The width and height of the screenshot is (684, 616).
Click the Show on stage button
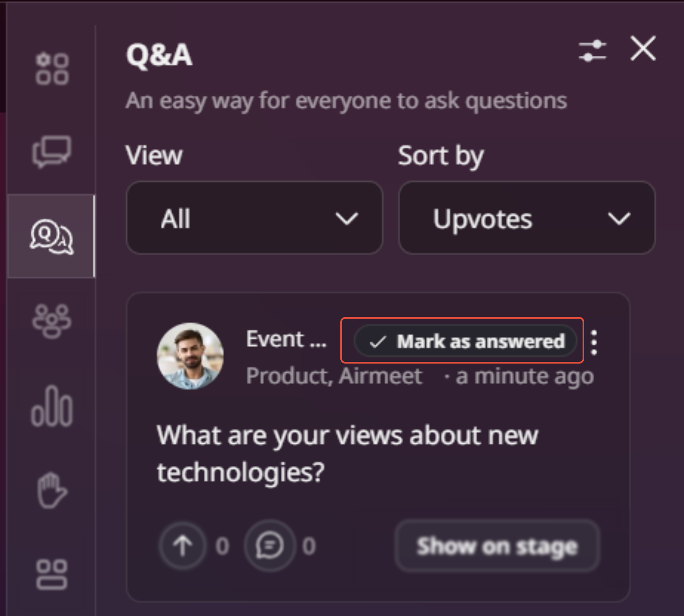point(497,546)
